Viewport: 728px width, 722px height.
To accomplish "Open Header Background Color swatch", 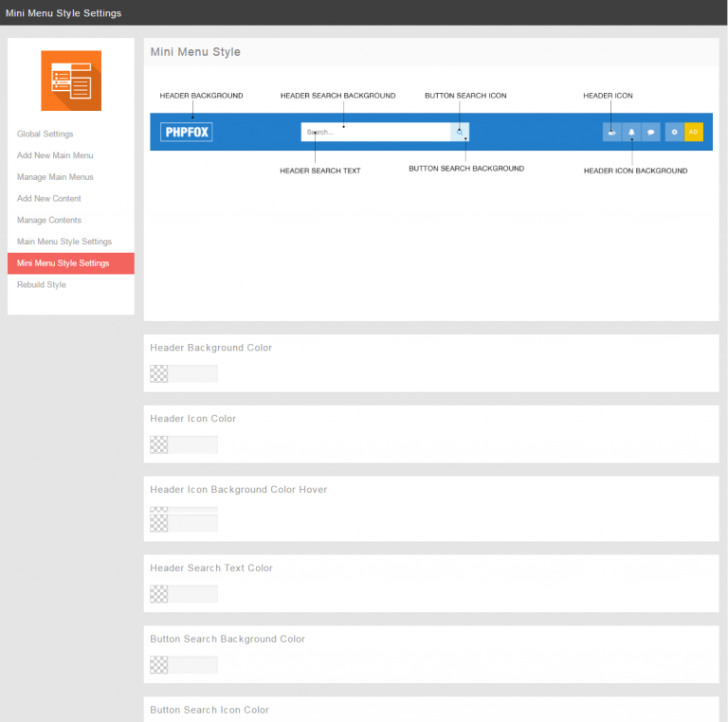I will click(159, 373).
